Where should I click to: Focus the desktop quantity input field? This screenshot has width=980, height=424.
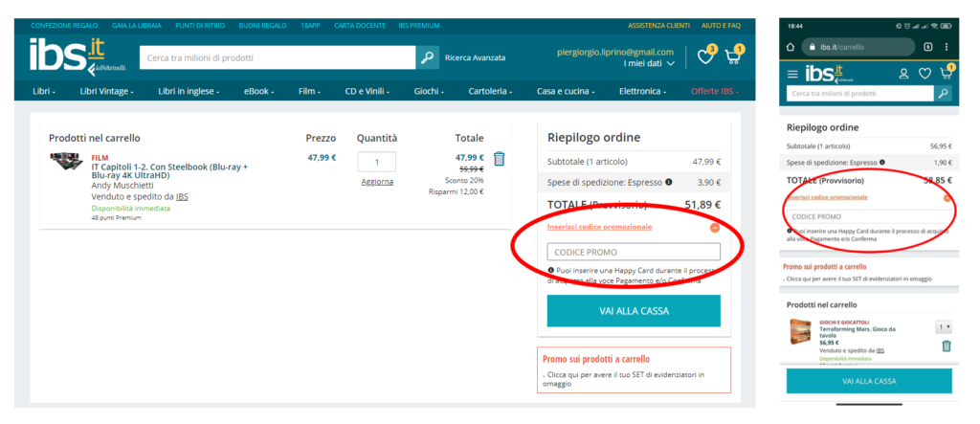377,162
